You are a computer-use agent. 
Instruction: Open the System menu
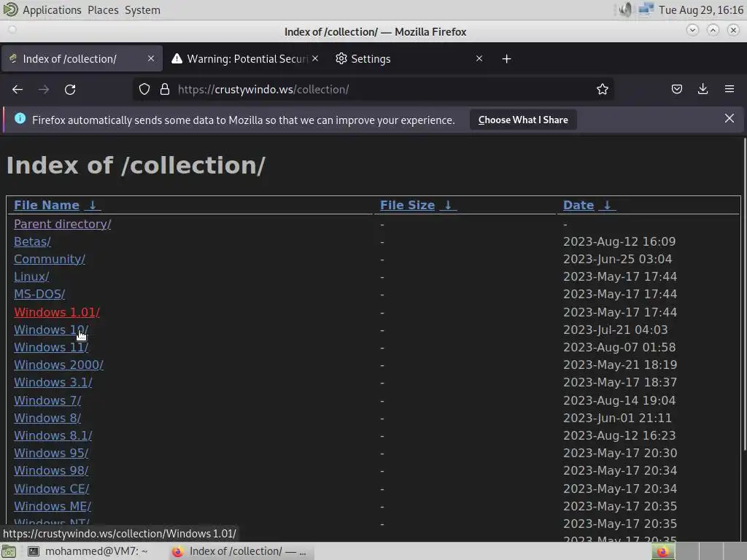coord(142,10)
